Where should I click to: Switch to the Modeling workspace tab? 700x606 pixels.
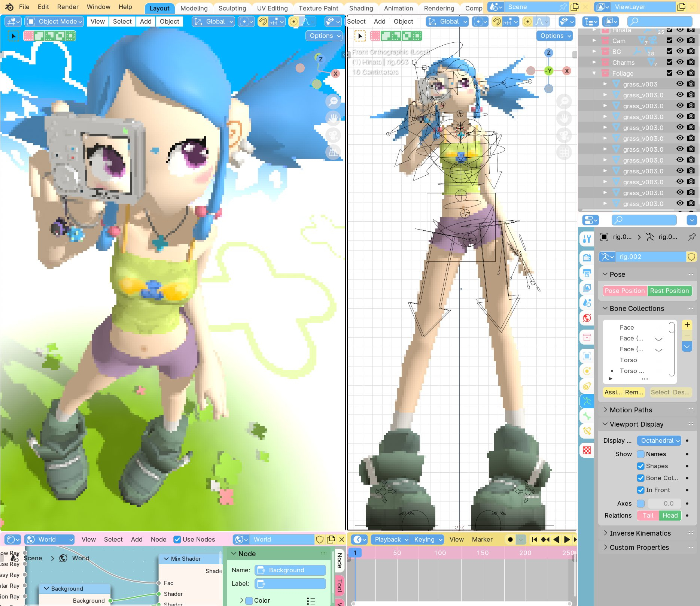[x=194, y=8]
